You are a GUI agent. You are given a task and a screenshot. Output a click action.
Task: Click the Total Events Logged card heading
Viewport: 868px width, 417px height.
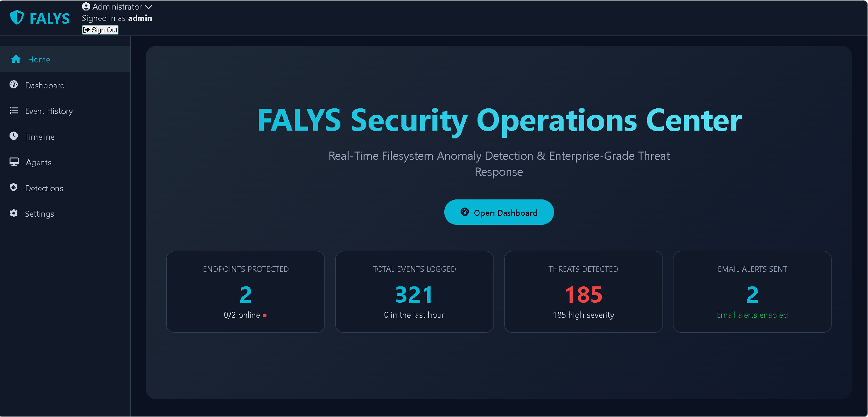pos(414,269)
